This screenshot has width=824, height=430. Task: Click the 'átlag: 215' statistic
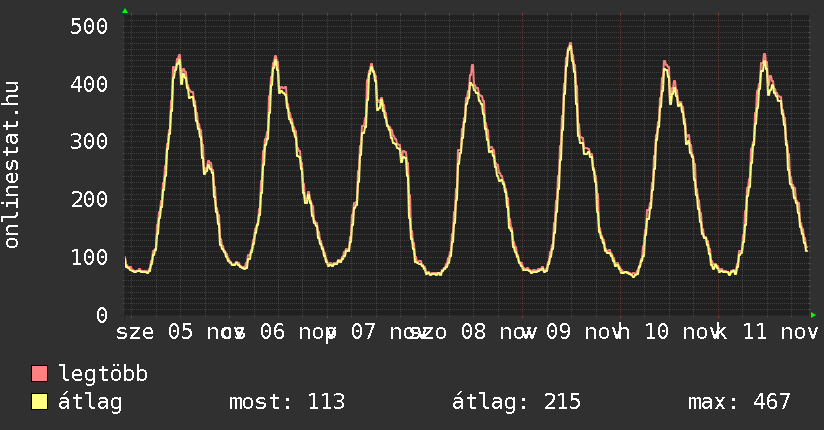coord(517,402)
